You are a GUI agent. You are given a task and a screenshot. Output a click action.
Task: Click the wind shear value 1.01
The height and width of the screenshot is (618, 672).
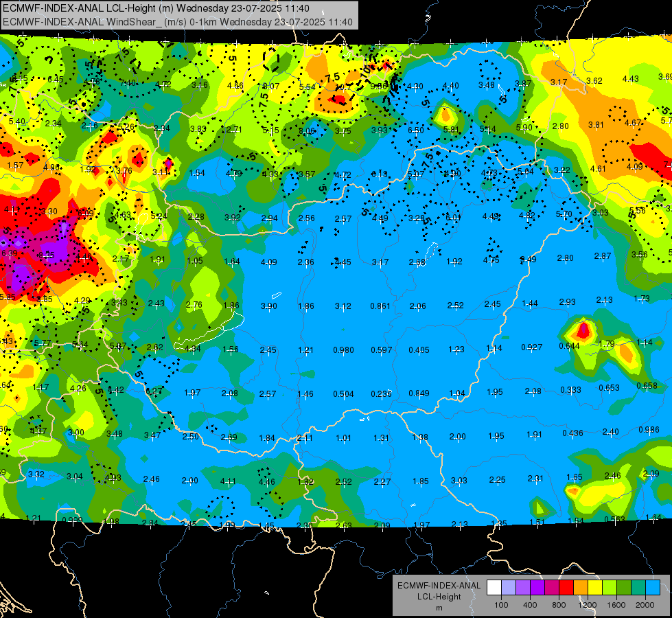(x=343, y=438)
